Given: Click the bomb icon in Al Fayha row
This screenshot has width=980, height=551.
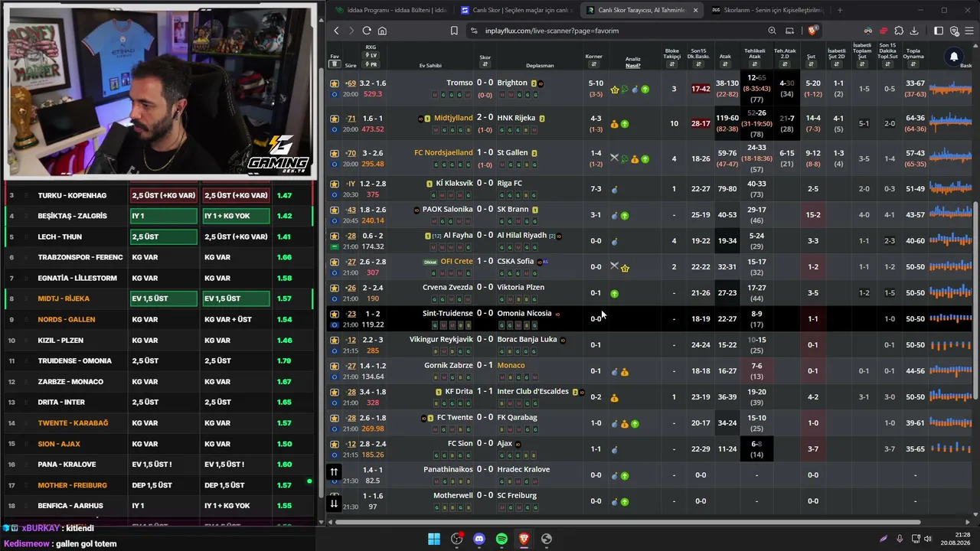Looking at the screenshot, I should pyautogui.click(x=614, y=242).
